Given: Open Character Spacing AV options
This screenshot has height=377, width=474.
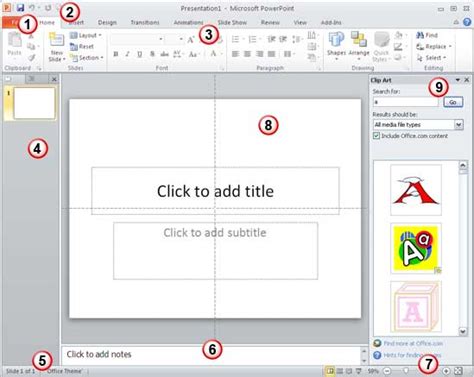Looking at the screenshot, I should 177,54.
